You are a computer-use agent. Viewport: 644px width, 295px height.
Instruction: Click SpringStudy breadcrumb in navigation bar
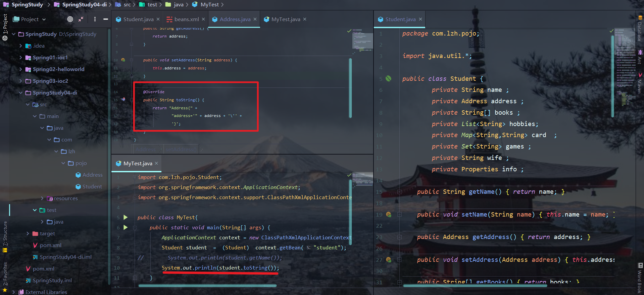pos(23,4)
